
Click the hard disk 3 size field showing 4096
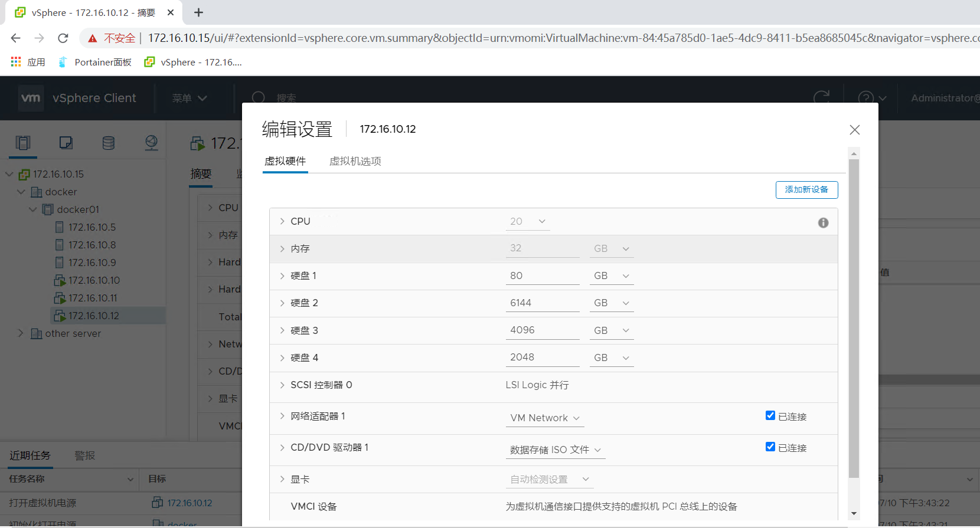543,330
